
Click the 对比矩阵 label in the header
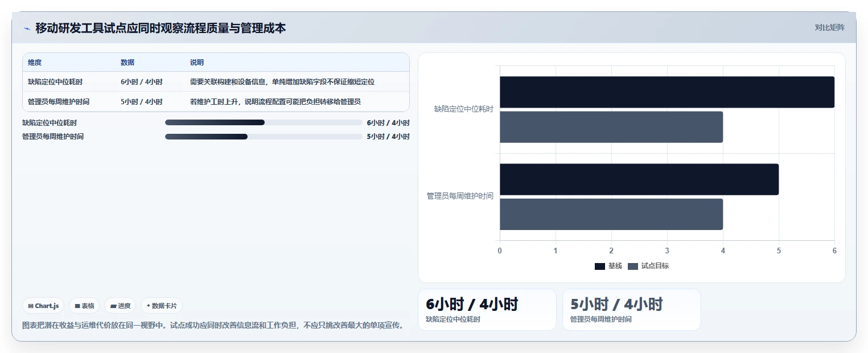pyautogui.click(x=830, y=27)
